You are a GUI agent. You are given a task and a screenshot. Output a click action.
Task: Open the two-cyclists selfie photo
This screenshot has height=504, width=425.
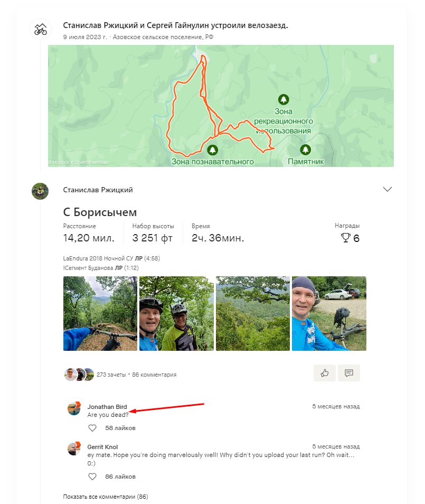pos(176,313)
